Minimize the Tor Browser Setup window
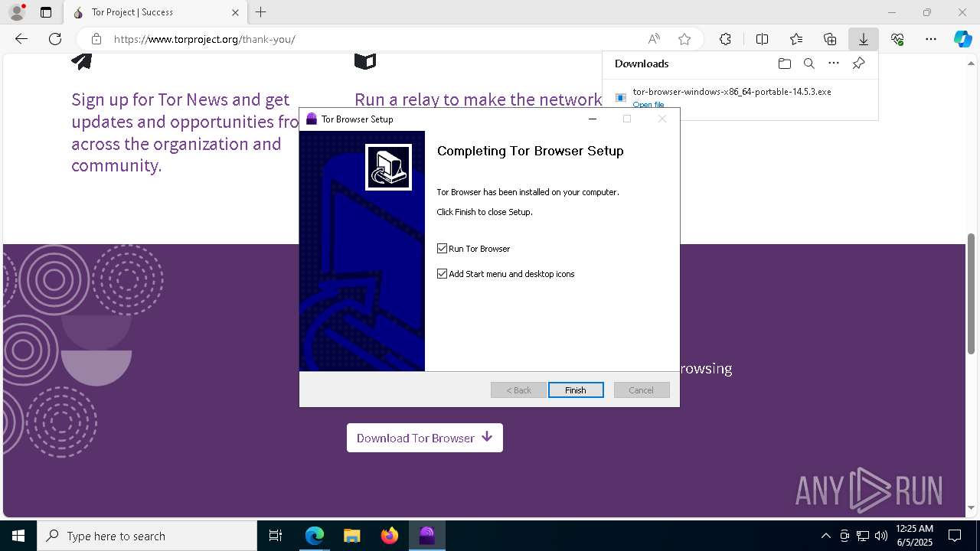Image resolution: width=980 pixels, height=551 pixels. pyautogui.click(x=592, y=119)
